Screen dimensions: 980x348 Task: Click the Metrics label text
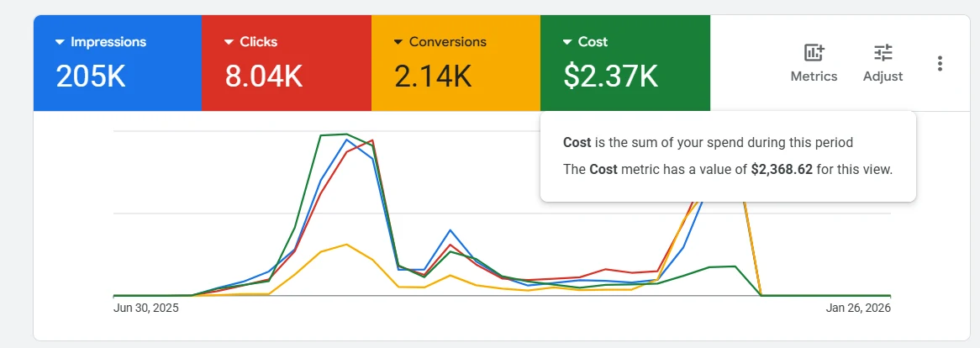814,76
